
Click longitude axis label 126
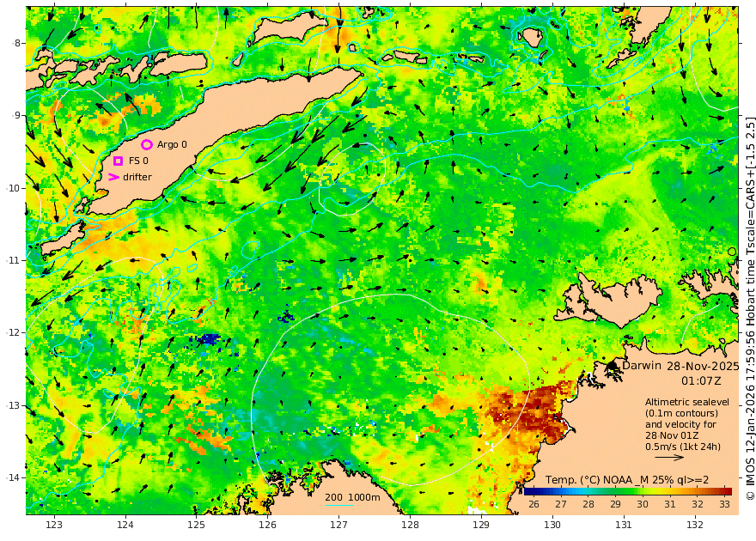(267, 525)
